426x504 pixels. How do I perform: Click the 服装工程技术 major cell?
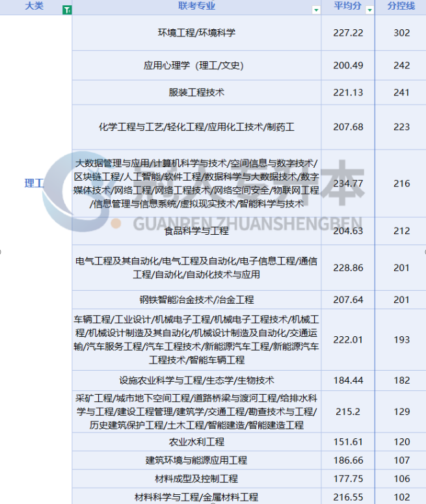(x=196, y=92)
